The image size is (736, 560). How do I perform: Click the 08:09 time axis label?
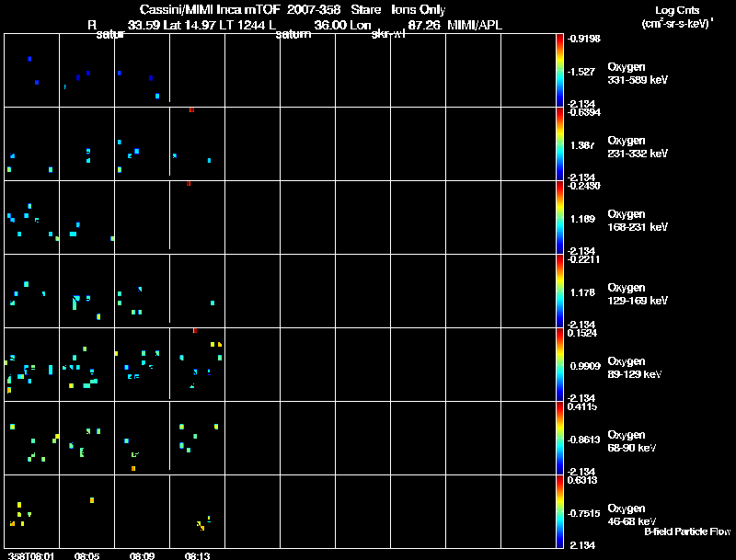point(142,556)
